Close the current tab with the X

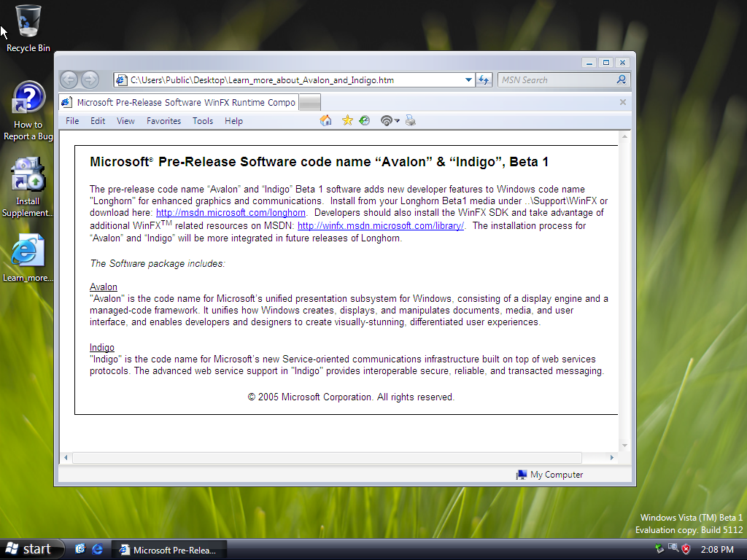pyautogui.click(x=623, y=102)
